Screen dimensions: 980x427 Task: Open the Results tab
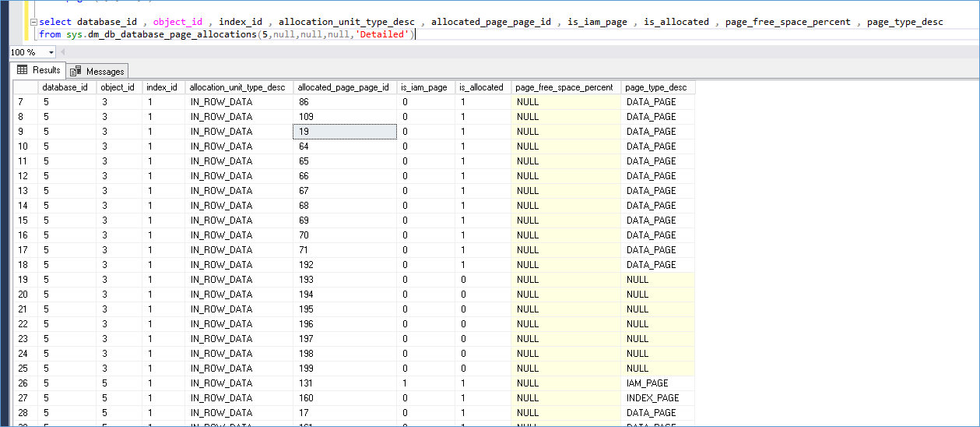click(x=39, y=70)
